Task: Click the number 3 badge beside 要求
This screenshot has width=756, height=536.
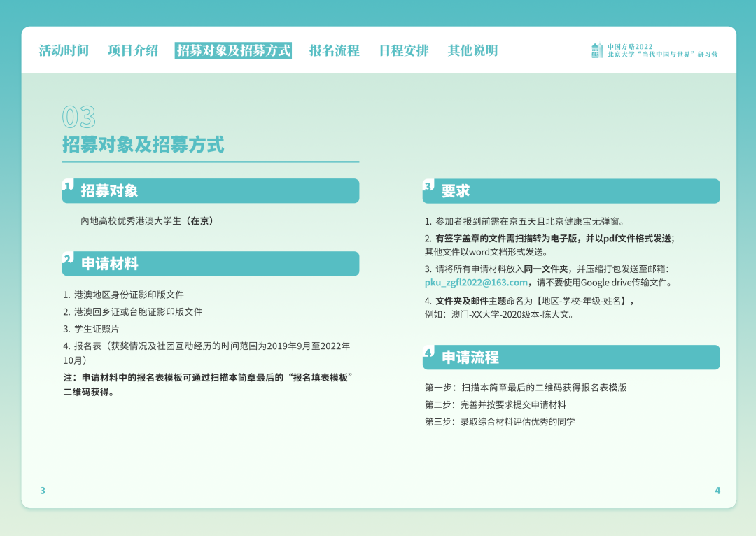Action: click(428, 186)
